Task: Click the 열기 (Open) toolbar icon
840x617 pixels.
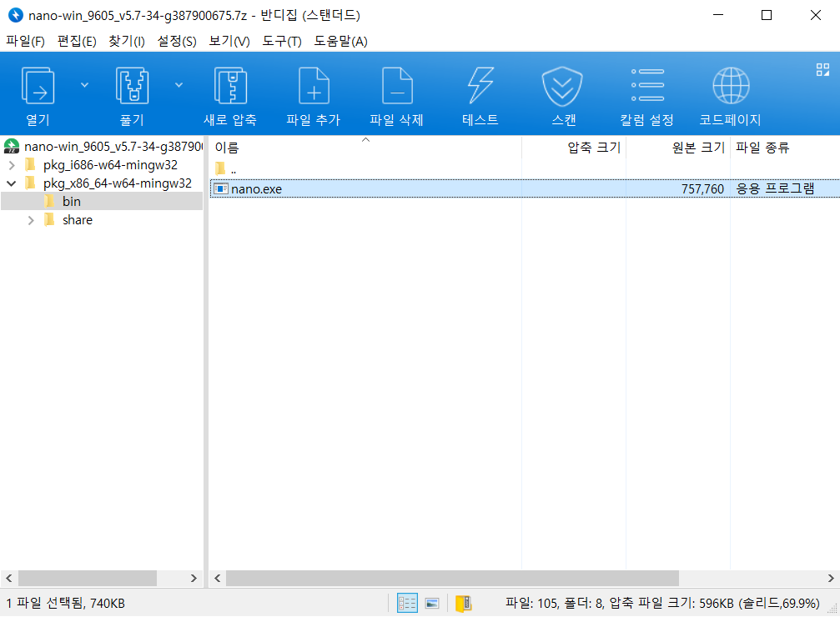Action: pos(38,84)
